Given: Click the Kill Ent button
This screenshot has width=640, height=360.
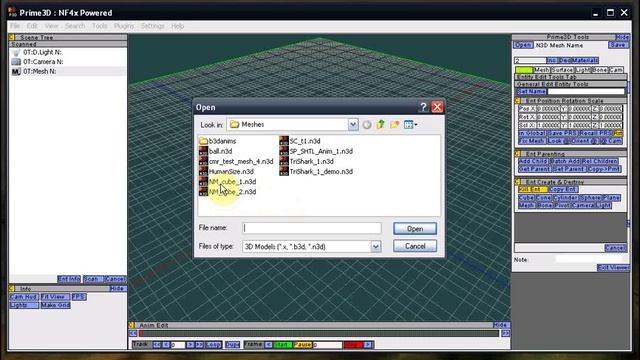Looking at the screenshot, I should [x=532, y=189].
